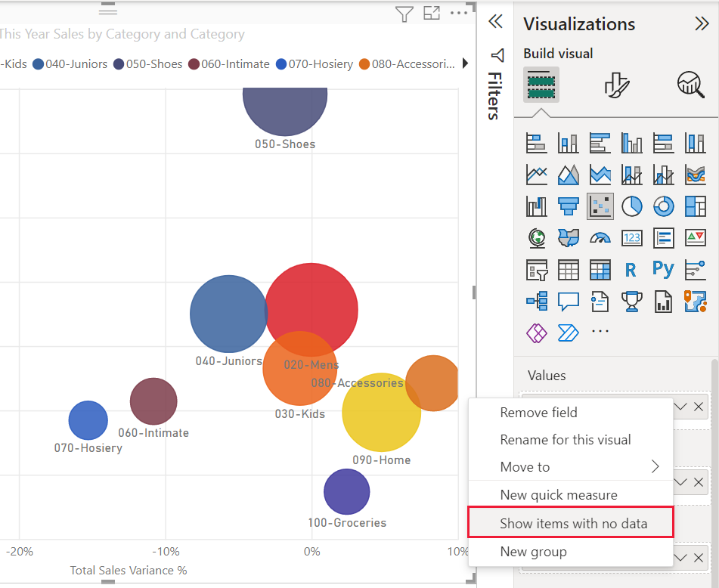Expand the Filters pane with double chevron
Screen dimensions: 719x588
point(496,21)
